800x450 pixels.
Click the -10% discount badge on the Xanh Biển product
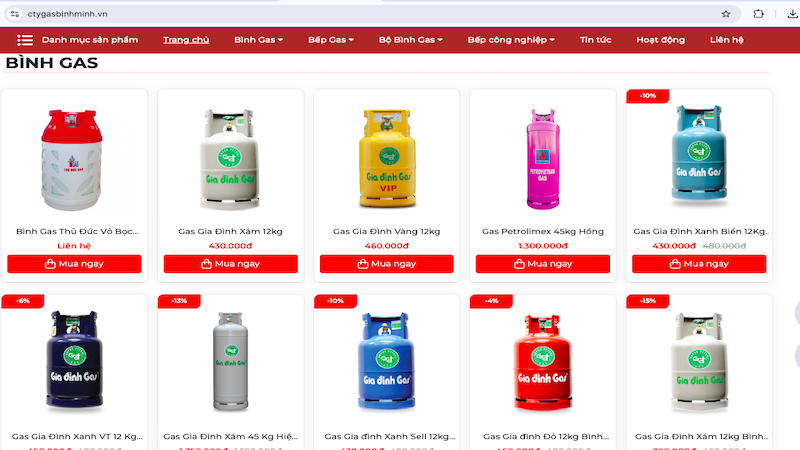647,96
